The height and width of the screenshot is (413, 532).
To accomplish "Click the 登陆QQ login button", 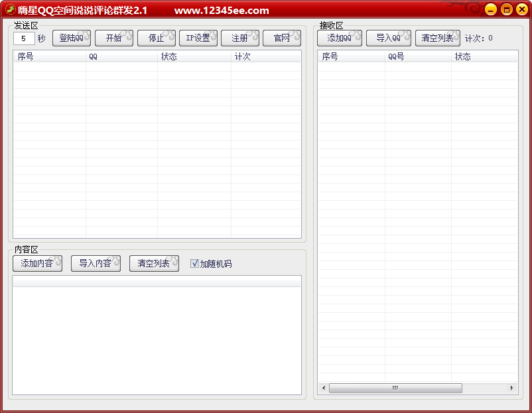I will tap(71, 38).
